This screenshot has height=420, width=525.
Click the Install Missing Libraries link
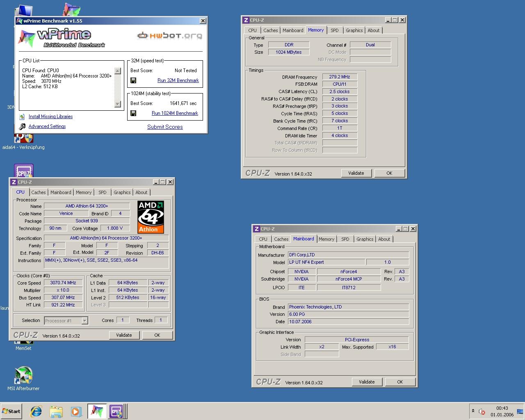click(x=50, y=116)
